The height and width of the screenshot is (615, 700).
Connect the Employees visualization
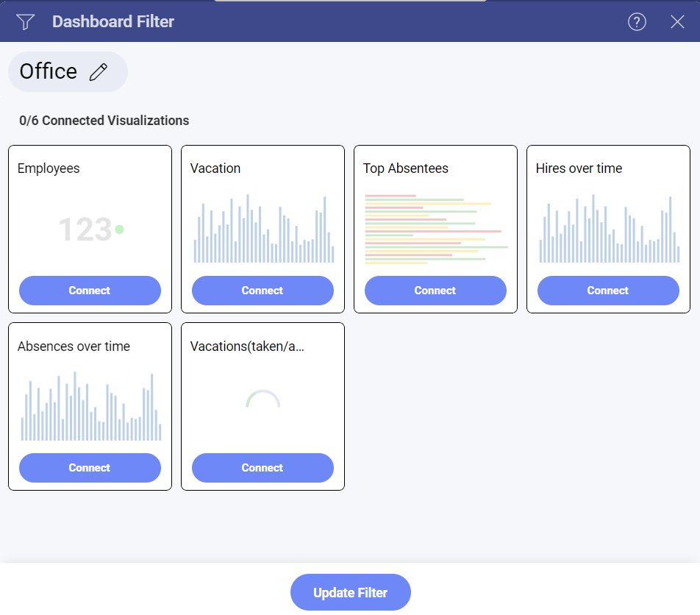point(90,291)
